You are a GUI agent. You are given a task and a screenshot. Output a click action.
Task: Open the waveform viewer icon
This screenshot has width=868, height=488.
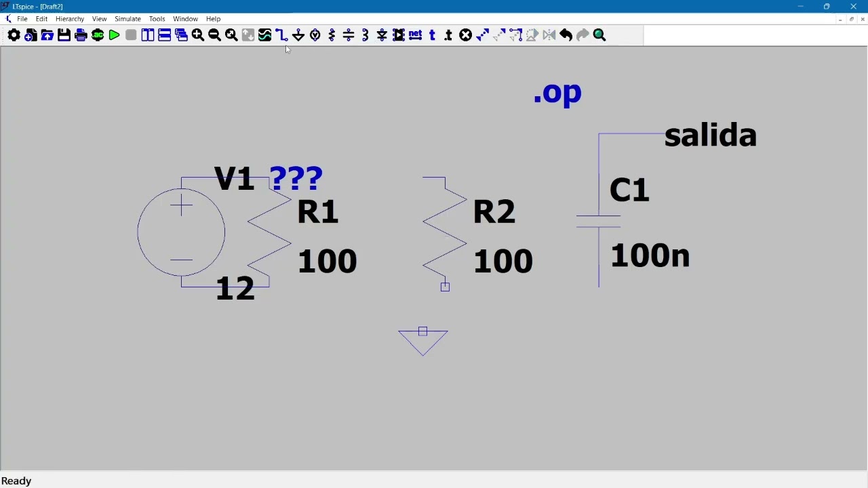264,35
